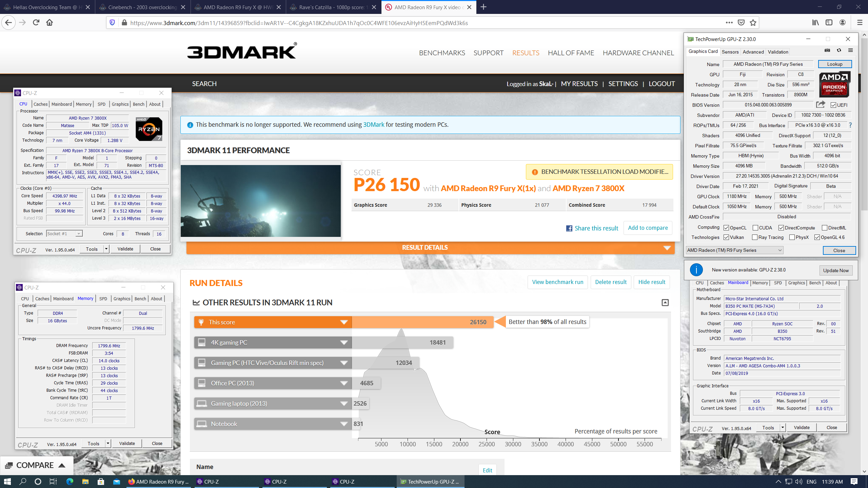Click the benchmark scene thumbnail image
The image size is (868, 488).
(260, 201)
